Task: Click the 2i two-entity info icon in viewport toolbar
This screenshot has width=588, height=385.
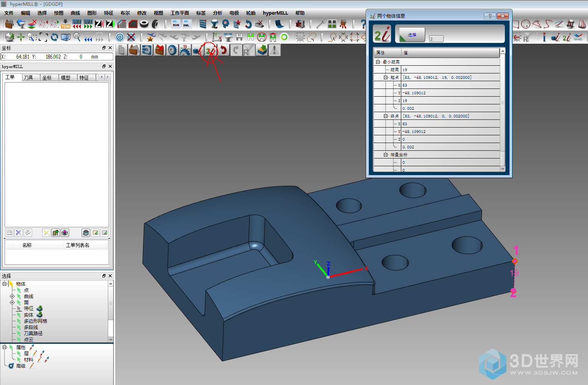Action: click(x=210, y=50)
